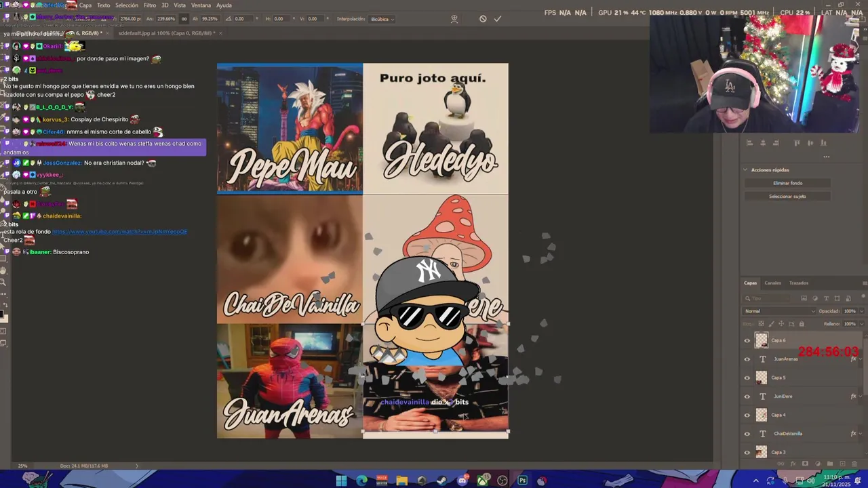Open the Selección menu

click(x=127, y=5)
